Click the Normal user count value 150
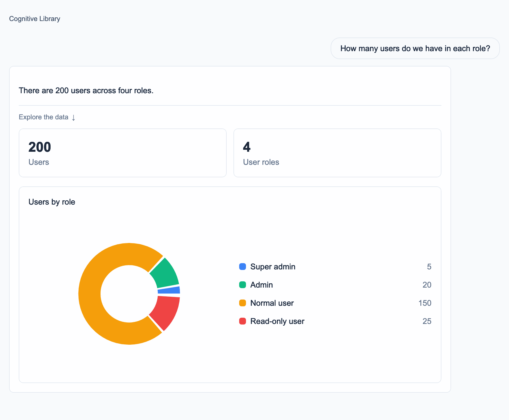 click(x=425, y=303)
